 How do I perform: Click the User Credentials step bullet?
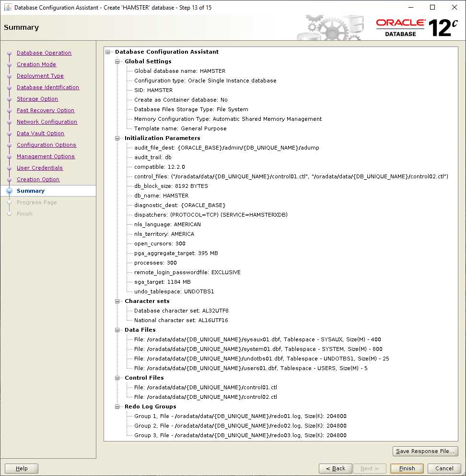coord(10,168)
